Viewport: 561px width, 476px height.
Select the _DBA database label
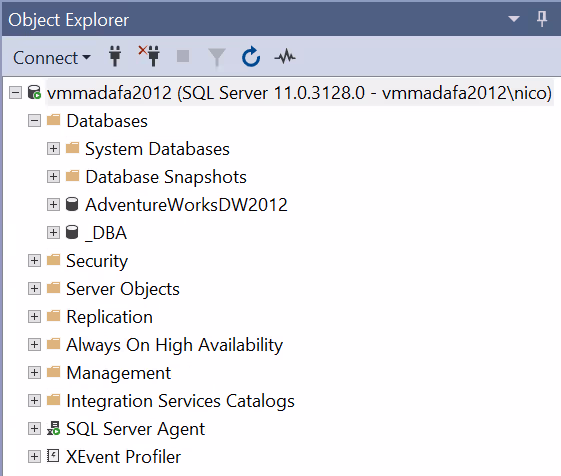click(x=106, y=233)
